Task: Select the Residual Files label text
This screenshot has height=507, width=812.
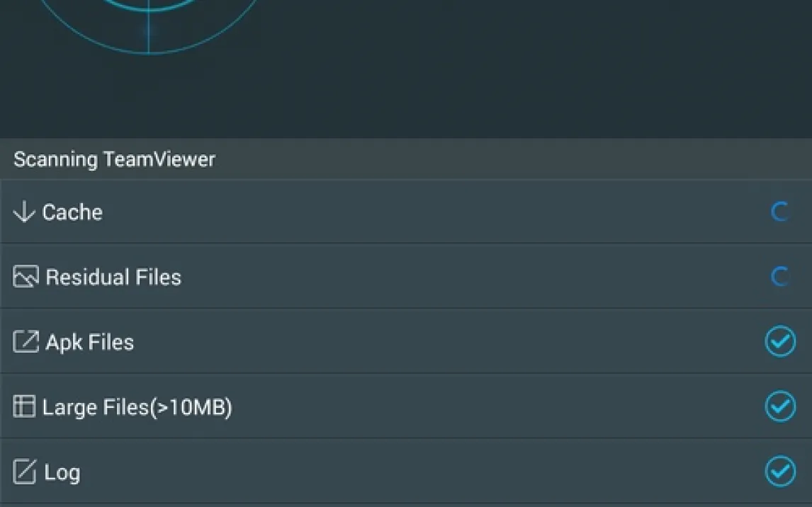Action: [x=113, y=277]
